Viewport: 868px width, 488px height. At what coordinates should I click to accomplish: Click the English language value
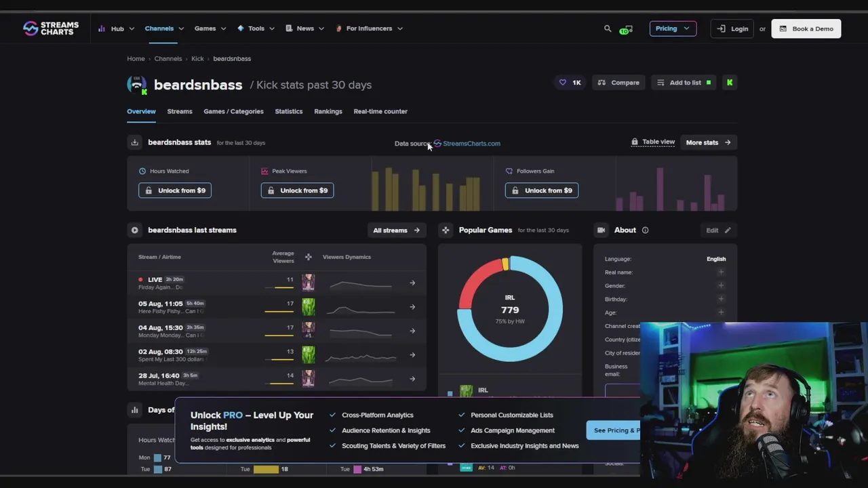pos(716,259)
